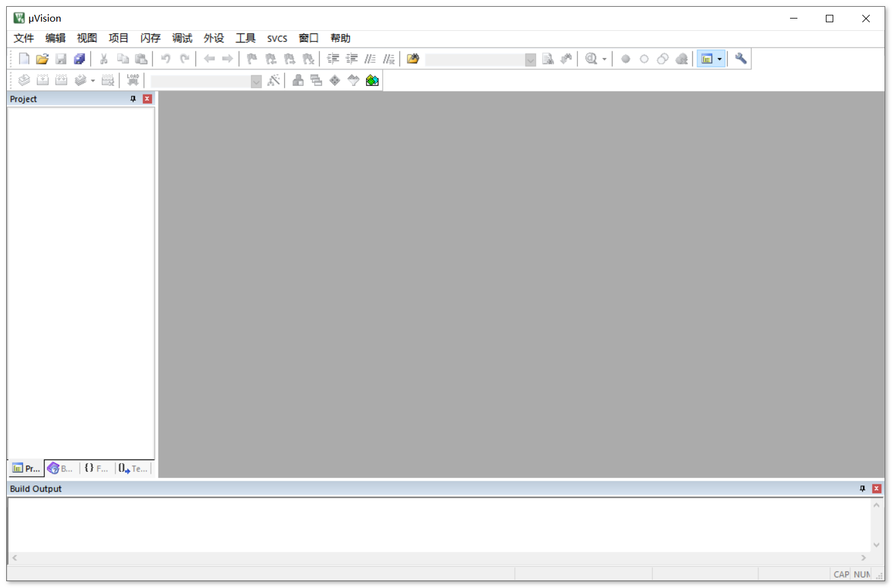The image size is (892, 588).
Task: Clear all bookmarks icon
Action: pos(308,59)
